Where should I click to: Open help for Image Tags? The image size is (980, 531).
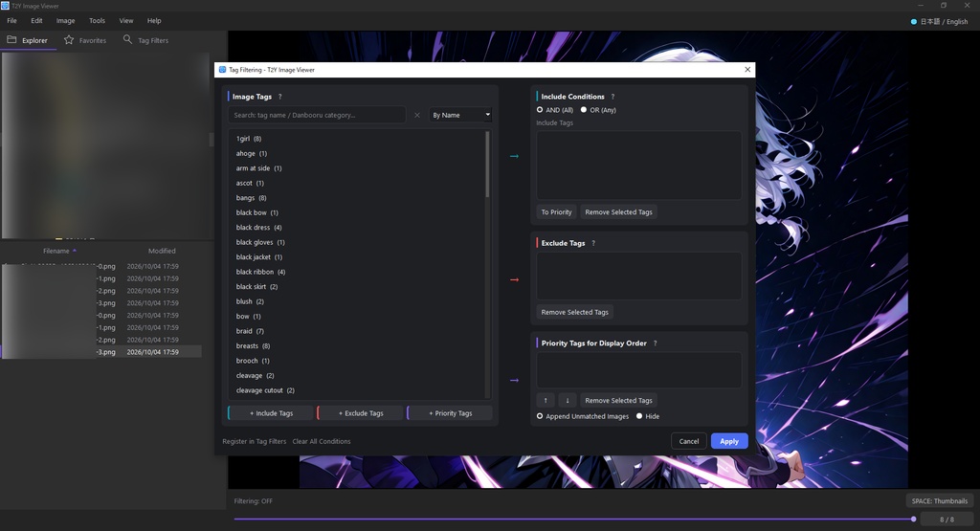[280, 97]
